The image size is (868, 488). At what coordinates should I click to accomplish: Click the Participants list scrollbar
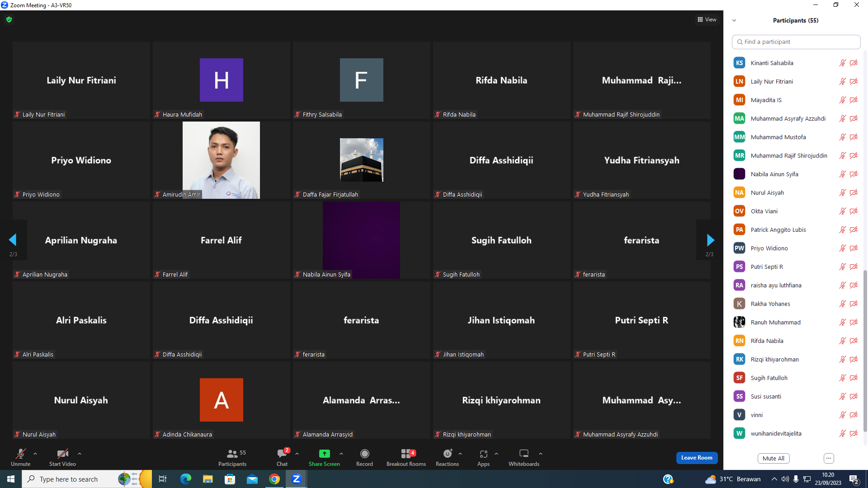[x=865, y=350]
